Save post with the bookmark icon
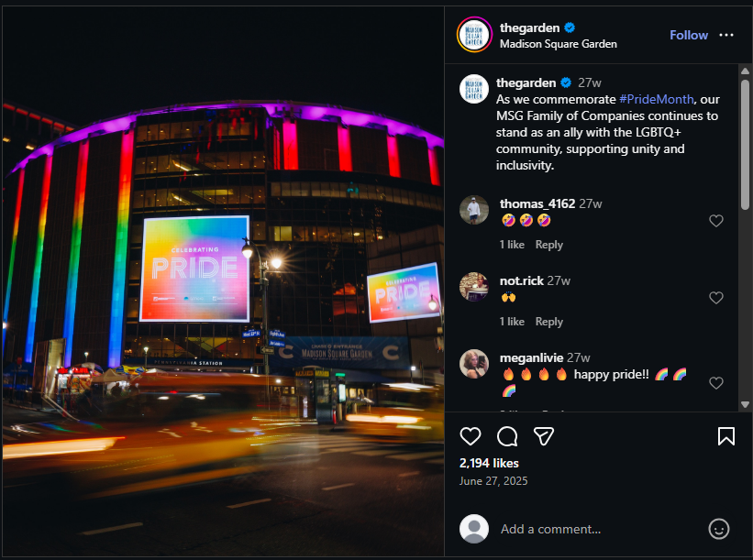Viewport: 753px width, 560px height. tap(726, 436)
